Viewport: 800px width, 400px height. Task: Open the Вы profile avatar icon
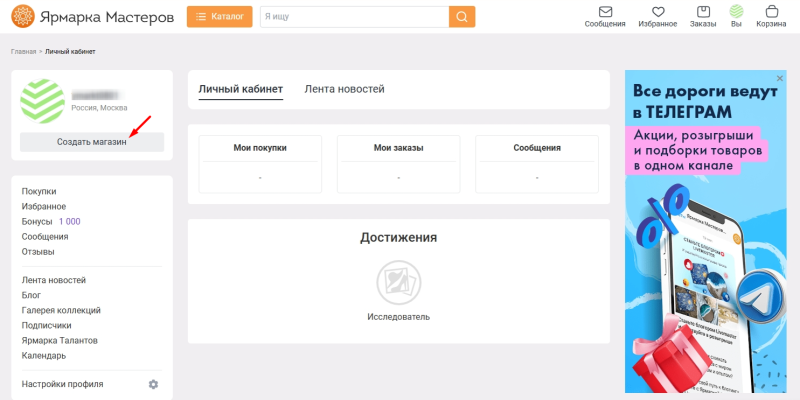736,12
